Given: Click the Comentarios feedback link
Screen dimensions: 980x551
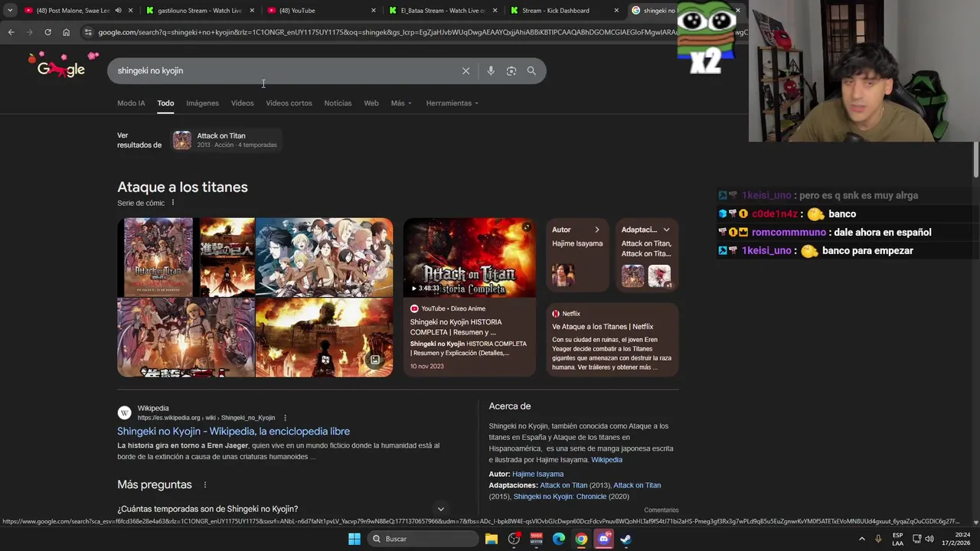Looking at the screenshot, I should click(661, 510).
